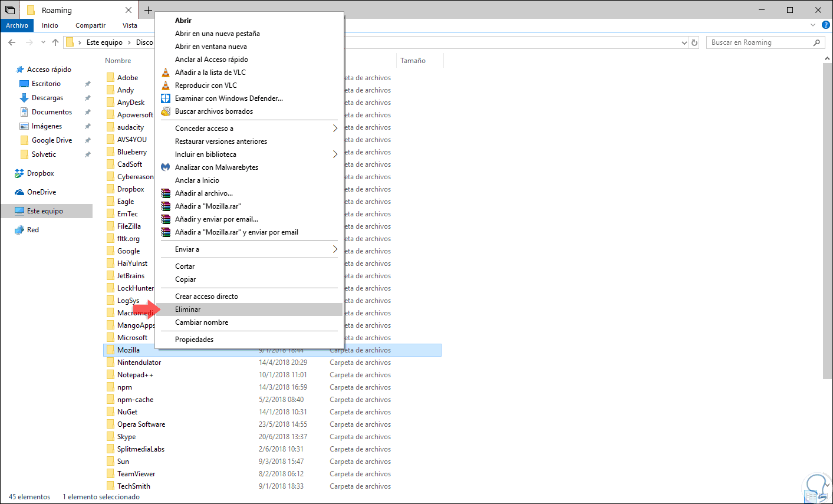The width and height of the screenshot is (833, 504).
Task: Open the address bar history dropdown
Action: point(684,42)
